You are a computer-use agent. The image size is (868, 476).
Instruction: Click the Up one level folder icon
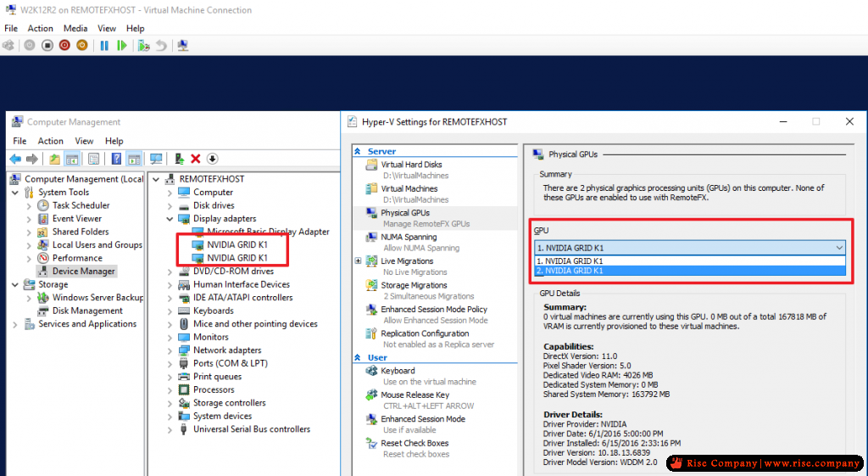pyautogui.click(x=54, y=159)
